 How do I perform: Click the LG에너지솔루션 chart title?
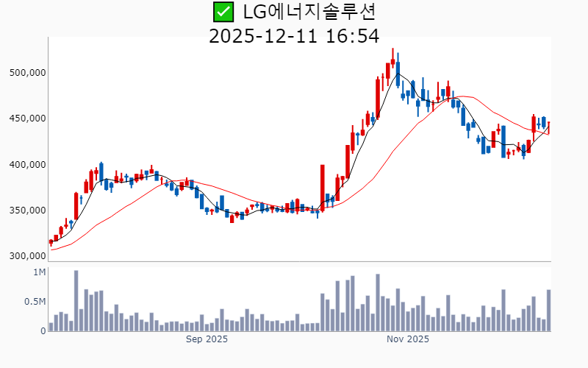[x=306, y=12]
